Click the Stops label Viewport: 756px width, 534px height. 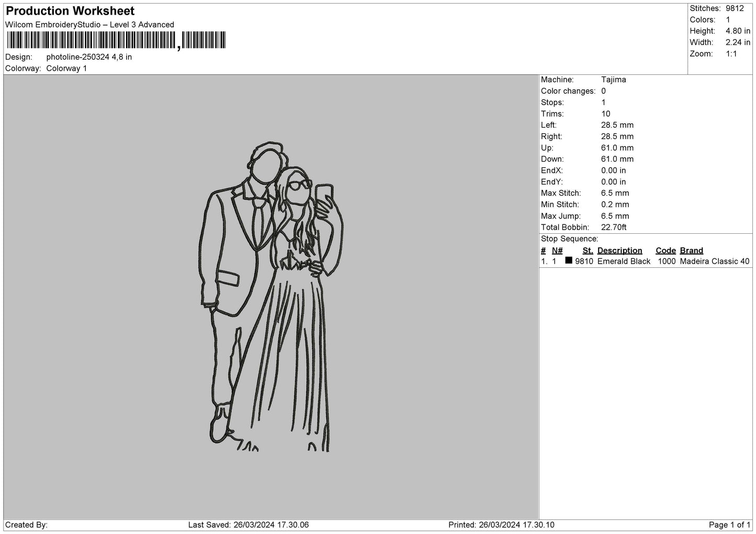point(552,103)
